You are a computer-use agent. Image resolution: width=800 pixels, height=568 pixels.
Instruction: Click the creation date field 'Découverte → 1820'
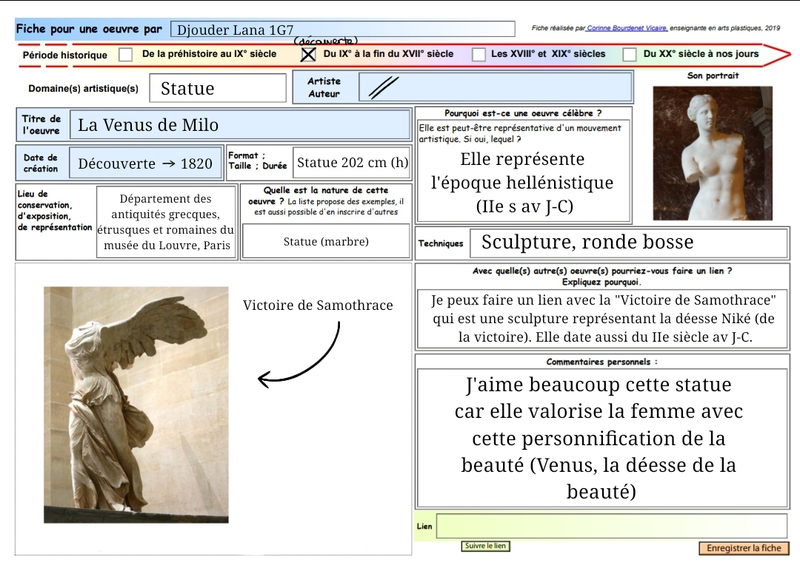pyautogui.click(x=145, y=163)
